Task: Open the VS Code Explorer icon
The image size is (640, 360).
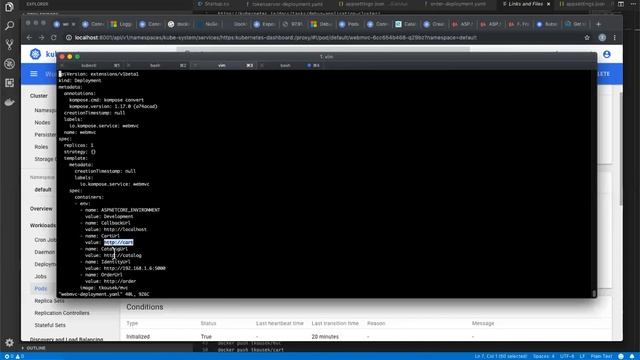Action: tap(9, 7)
